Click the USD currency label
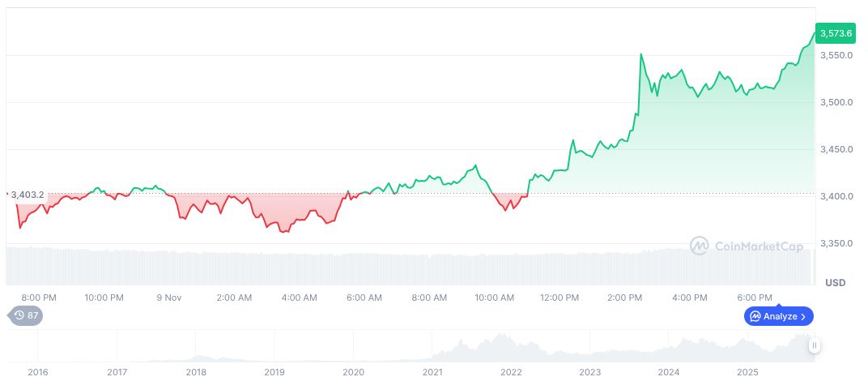This screenshot has height=381, width=868. (x=835, y=283)
